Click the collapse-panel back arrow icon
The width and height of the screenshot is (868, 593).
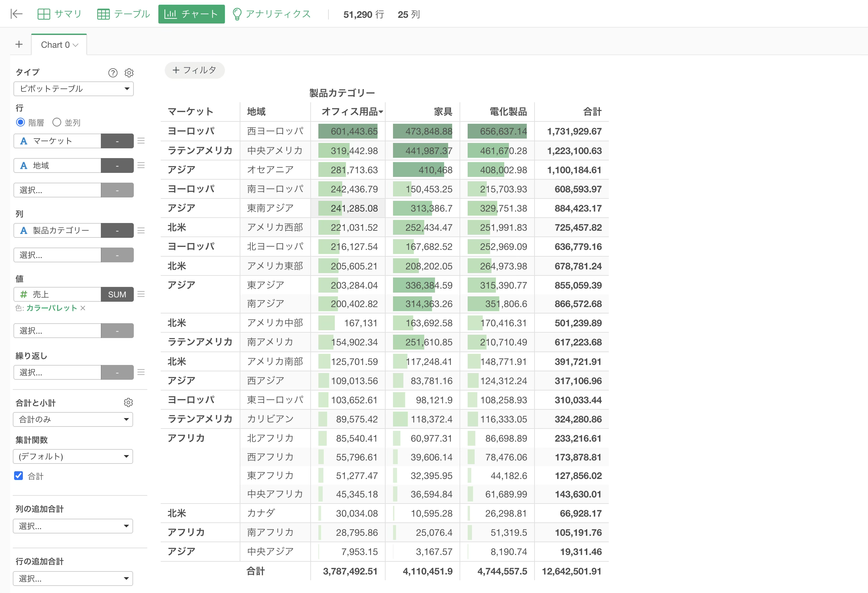16,14
